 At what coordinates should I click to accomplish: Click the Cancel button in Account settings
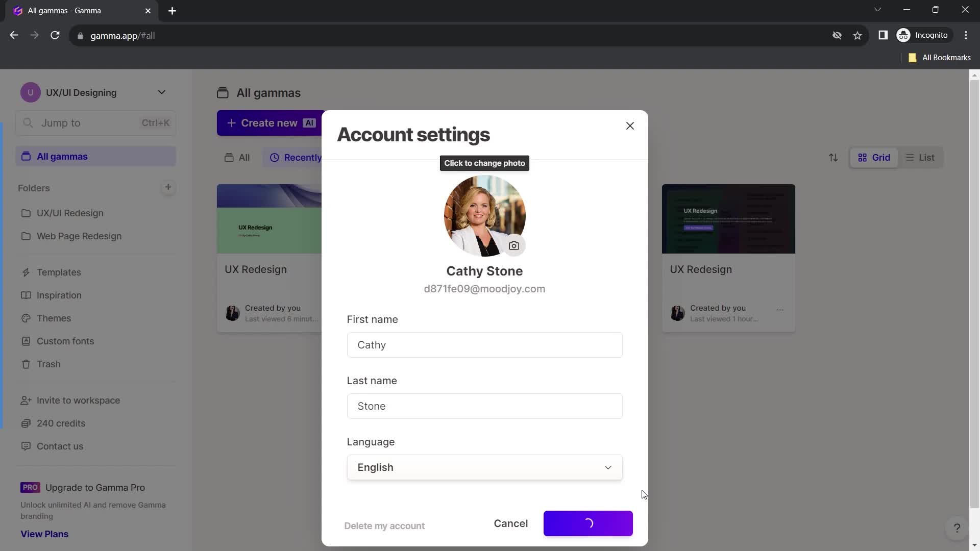coord(511,523)
